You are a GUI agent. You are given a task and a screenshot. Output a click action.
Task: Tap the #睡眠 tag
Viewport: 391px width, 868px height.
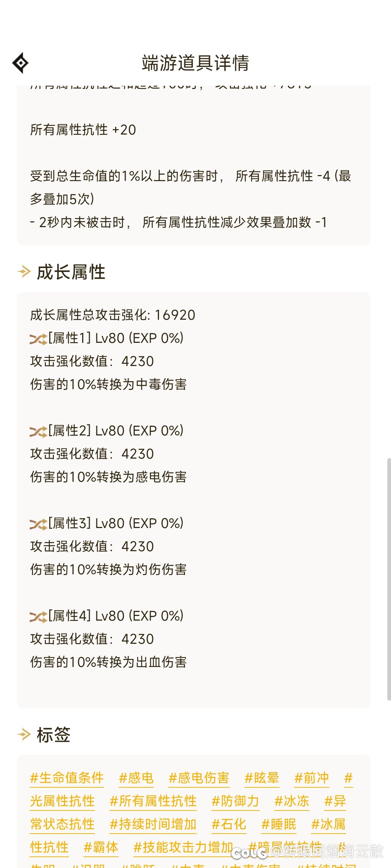pyautogui.click(x=279, y=824)
